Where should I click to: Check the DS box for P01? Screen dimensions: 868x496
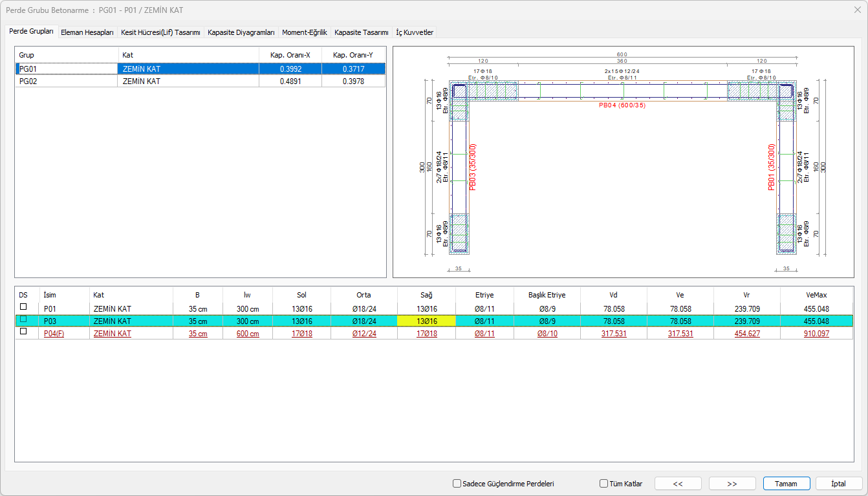click(x=23, y=307)
